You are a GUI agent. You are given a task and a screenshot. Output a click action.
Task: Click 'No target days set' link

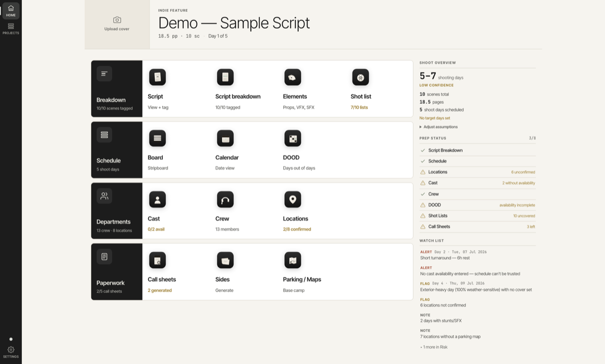click(434, 118)
